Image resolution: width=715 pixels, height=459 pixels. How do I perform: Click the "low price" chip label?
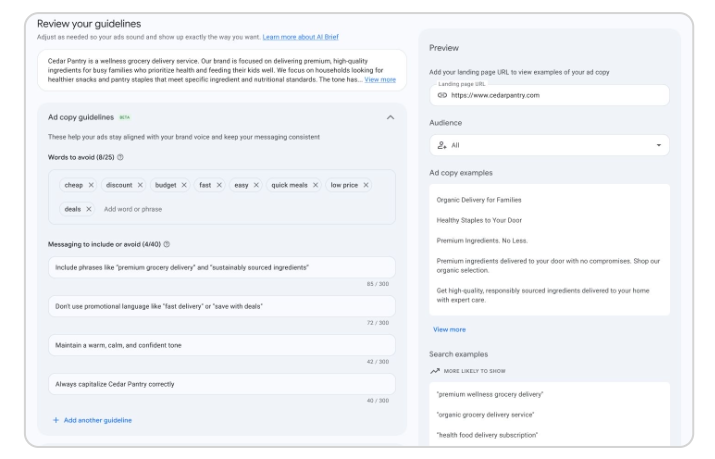pyautogui.click(x=344, y=185)
